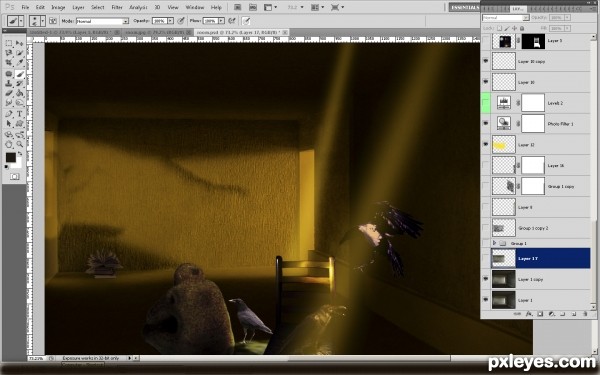Reset to default foreground and background colors
The height and width of the screenshot is (375, 600).
coord(7,167)
